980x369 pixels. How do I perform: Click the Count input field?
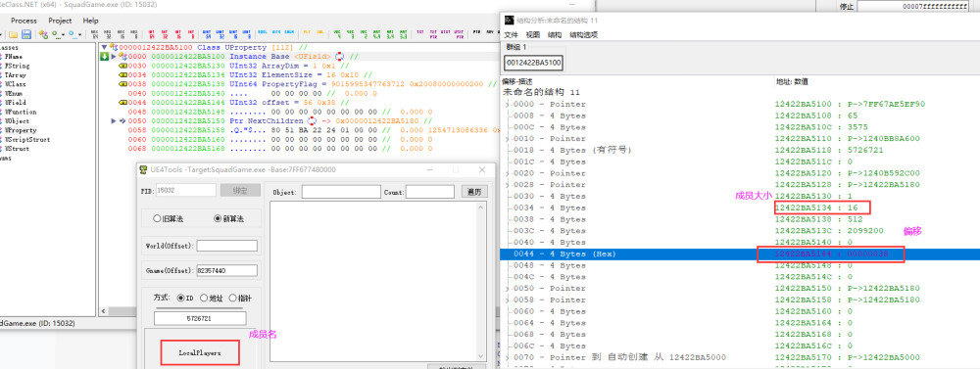430,192
